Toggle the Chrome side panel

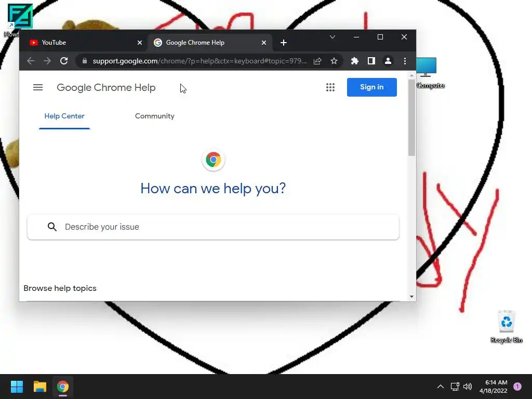(371, 61)
